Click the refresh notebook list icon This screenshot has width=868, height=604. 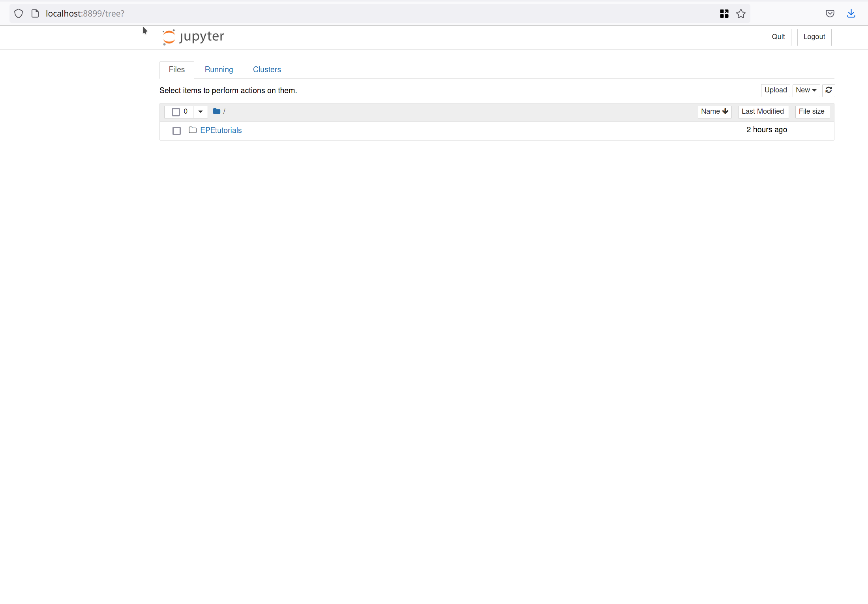pos(829,90)
